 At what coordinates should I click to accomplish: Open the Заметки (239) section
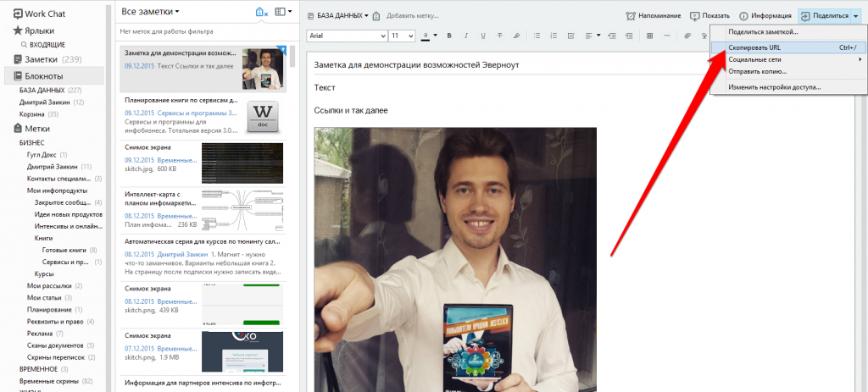coord(47,60)
